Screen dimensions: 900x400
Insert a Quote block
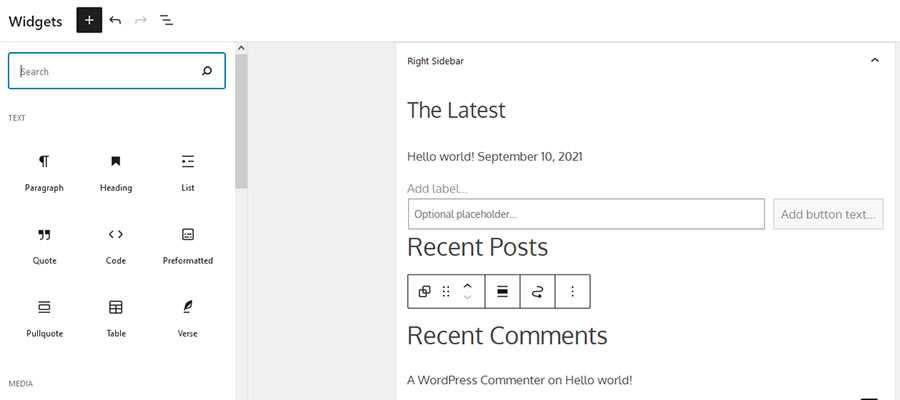tap(44, 243)
